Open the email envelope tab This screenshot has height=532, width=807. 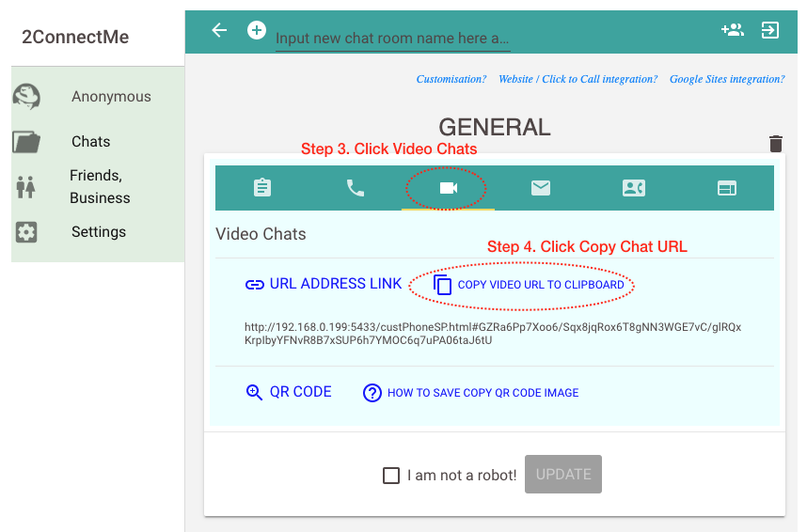[x=541, y=188]
